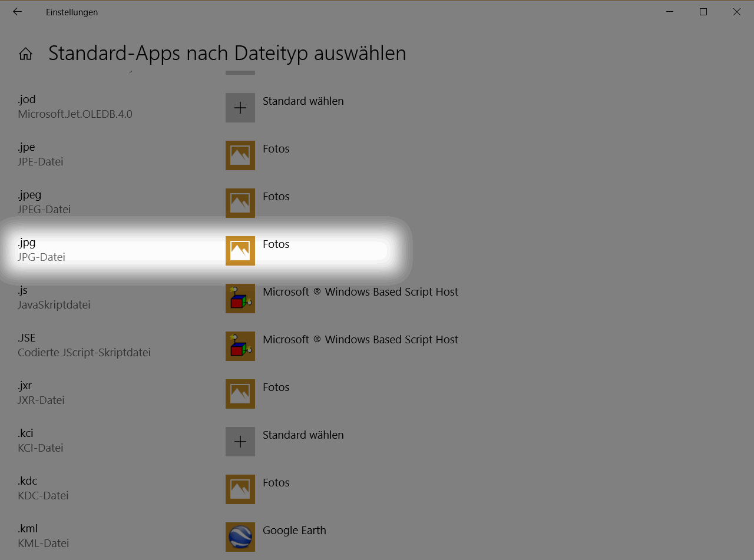Viewport: 754px width, 560px height.
Task: Select the .kml extension text
Action: 28,529
